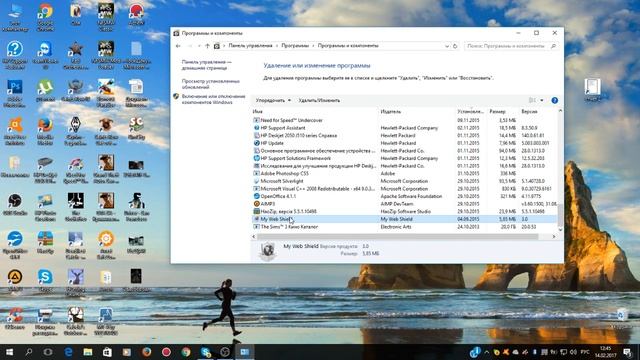This screenshot has height=360, width=640.
Task: Open the taskbar search magnifier
Action: coord(29,352)
